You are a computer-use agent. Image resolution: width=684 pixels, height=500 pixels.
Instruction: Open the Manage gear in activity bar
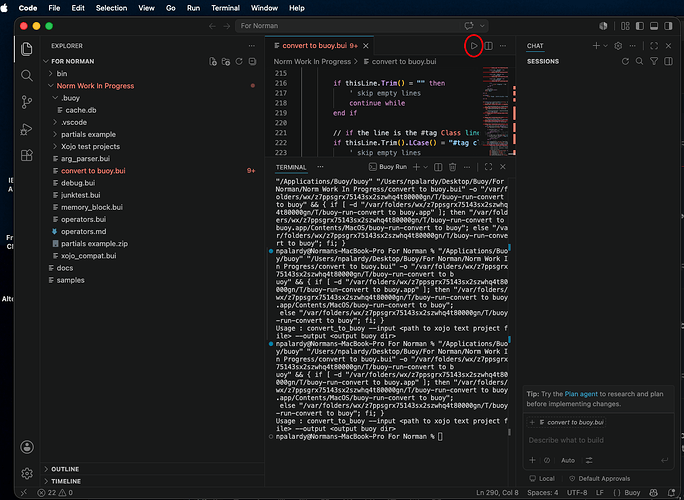pyautogui.click(x=27, y=473)
